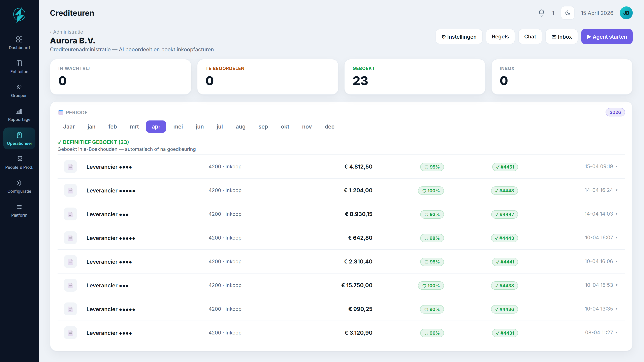This screenshot has width=644, height=362.
Task: Click the calendar icon beside PERIODE
Action: (61, 112)
